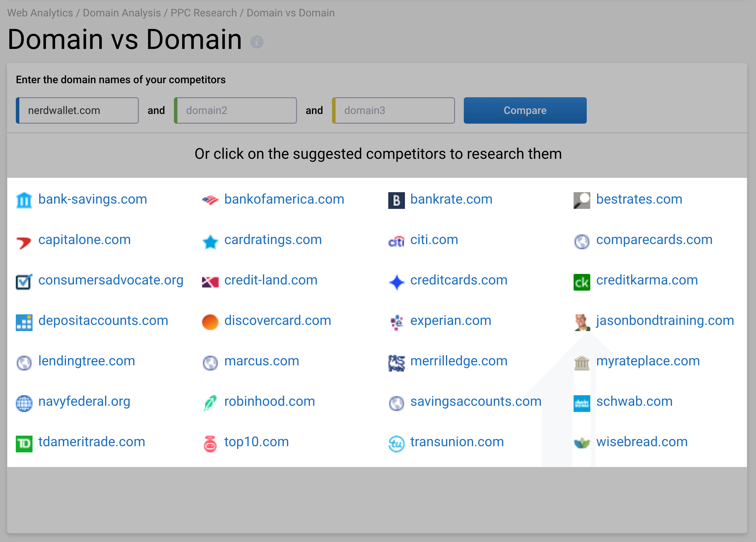Image resolution: width=756 pixels, height=542 pixels.
Task: Click the bank-savings.com building favicon
Action: (24, 200)
